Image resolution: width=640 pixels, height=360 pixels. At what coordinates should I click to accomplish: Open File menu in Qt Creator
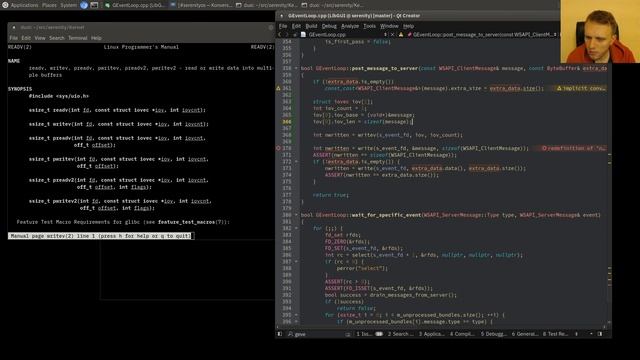(x=283, y=26)
